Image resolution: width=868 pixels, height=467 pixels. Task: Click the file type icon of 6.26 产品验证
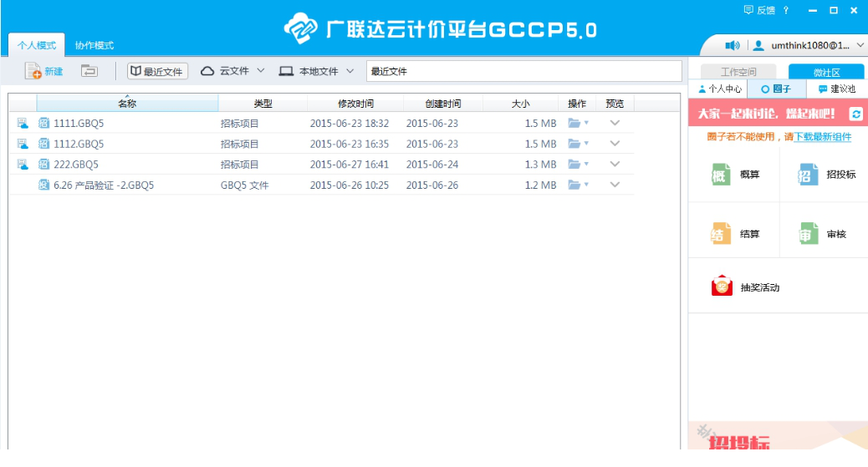[43, 185]
